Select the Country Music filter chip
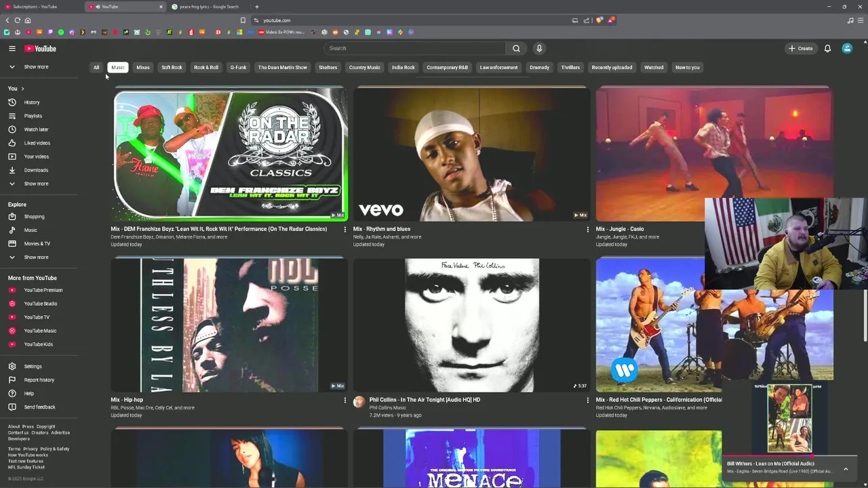 pyautogui.click(x=364, y=67)
